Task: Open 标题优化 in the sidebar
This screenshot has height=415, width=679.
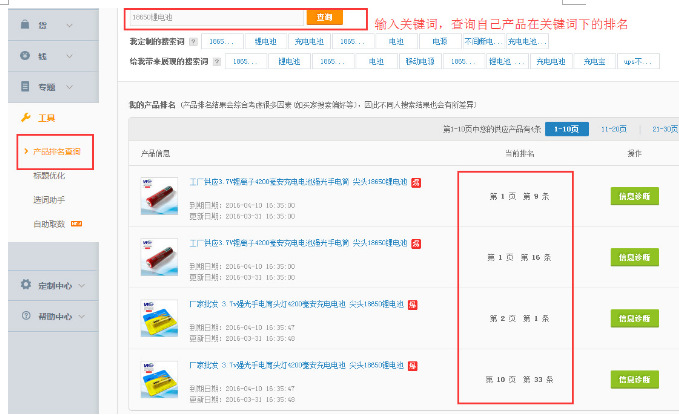Action: click(49, 175)
